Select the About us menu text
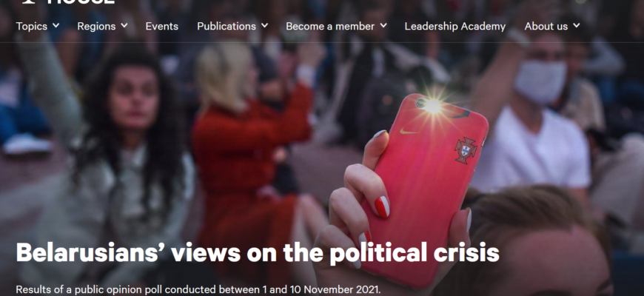This screenshot has height=296, width=644. click(546, 27)
